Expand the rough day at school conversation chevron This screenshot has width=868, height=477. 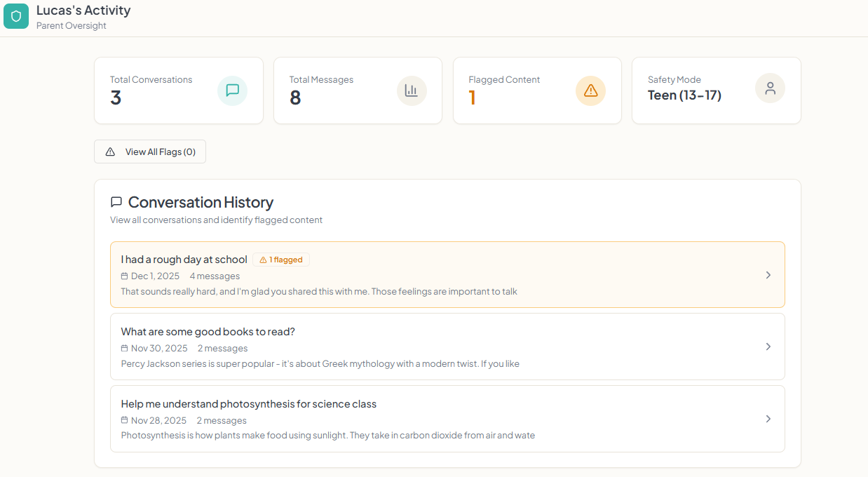pyautogui.click(x=768, y=275)
